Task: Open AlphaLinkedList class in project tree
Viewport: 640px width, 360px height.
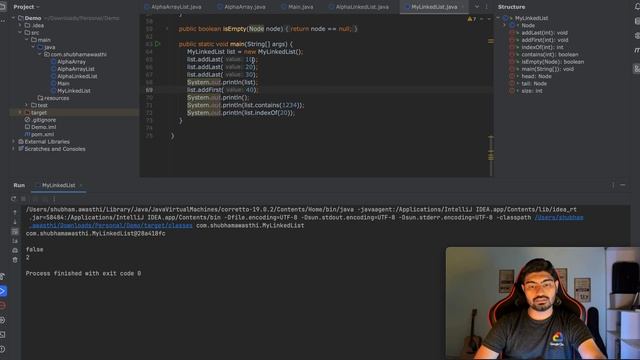Action: (x=77, y=76)
